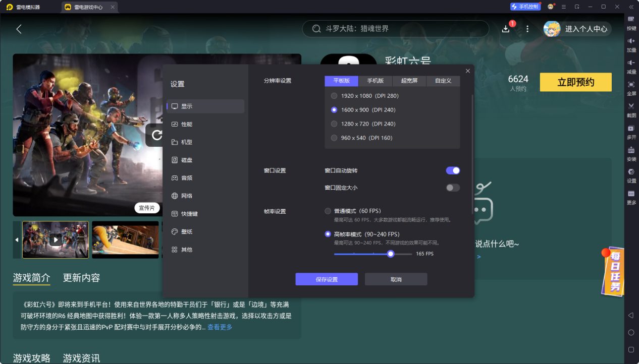Select the second screenshot thumbnail
This screenshot has width=639, height=364.
(125, 240)
